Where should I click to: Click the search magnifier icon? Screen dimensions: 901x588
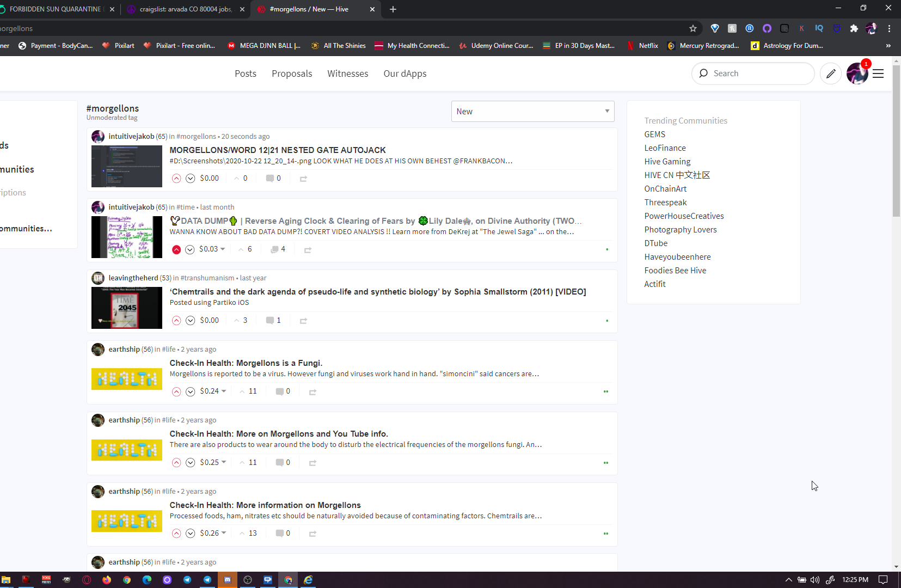click(x=703, y=73)
